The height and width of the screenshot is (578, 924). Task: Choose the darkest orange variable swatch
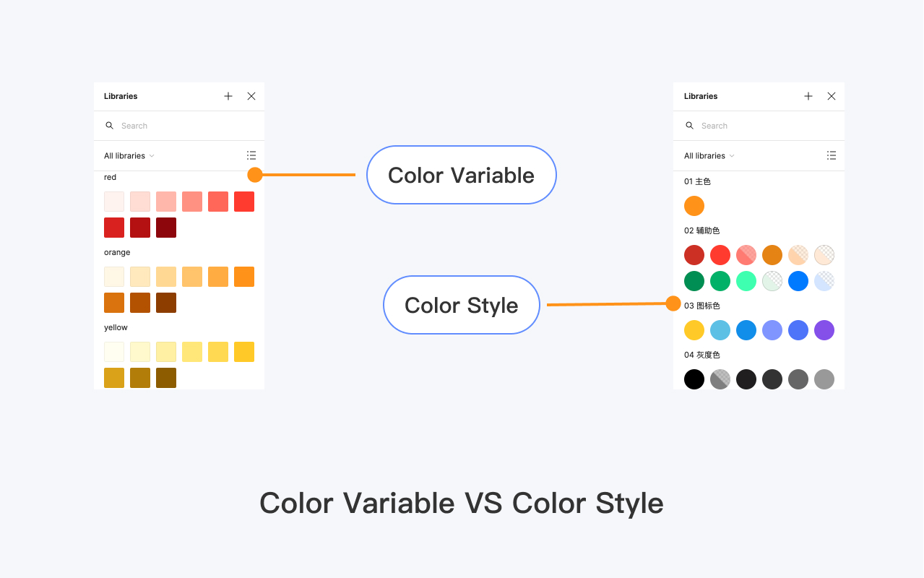pyautogui.click(x=166, y=303)
